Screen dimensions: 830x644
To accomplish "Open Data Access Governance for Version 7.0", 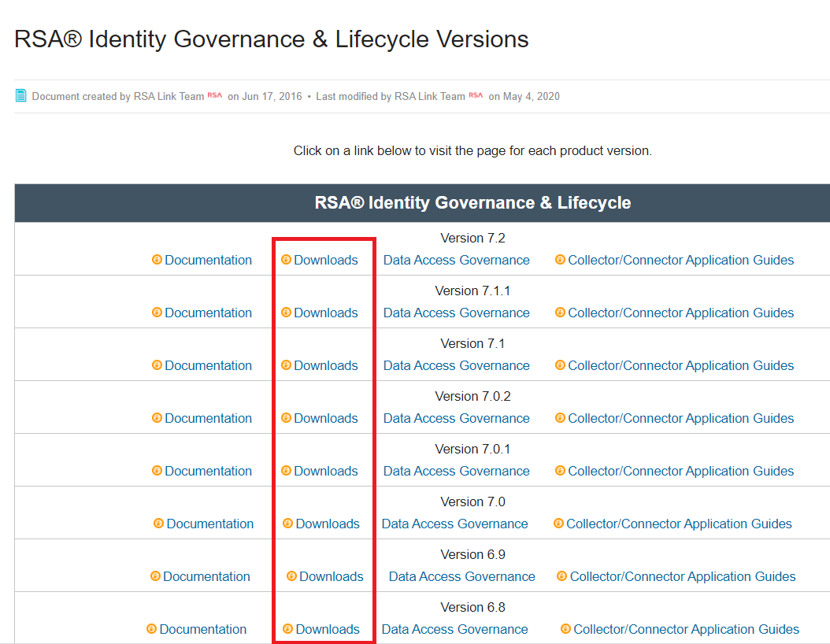I will tap(454, 524).
